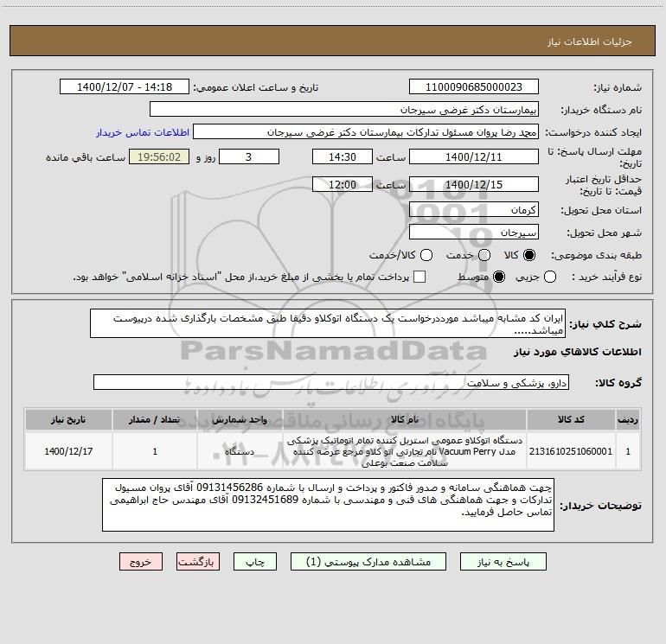Click the announcement date field 1400/12/07 - 14:18
666x644 pixels.
point(125,87)
